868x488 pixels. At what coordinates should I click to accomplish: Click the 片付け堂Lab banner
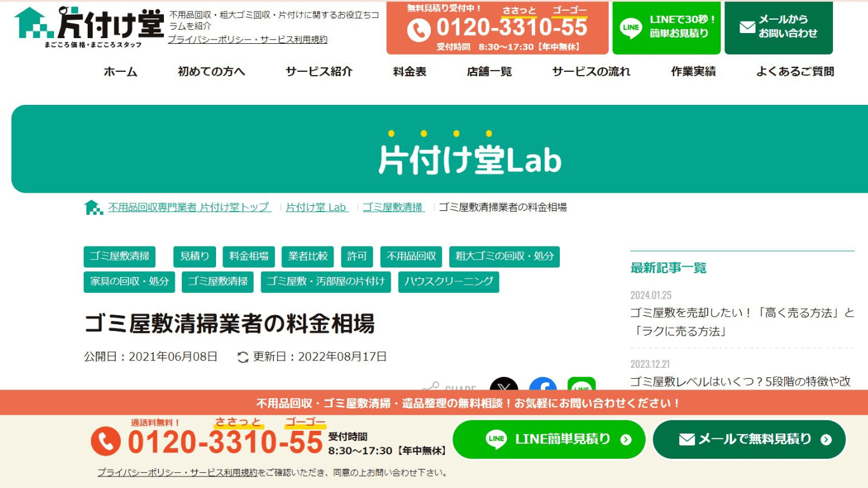(x=440, y=149)
